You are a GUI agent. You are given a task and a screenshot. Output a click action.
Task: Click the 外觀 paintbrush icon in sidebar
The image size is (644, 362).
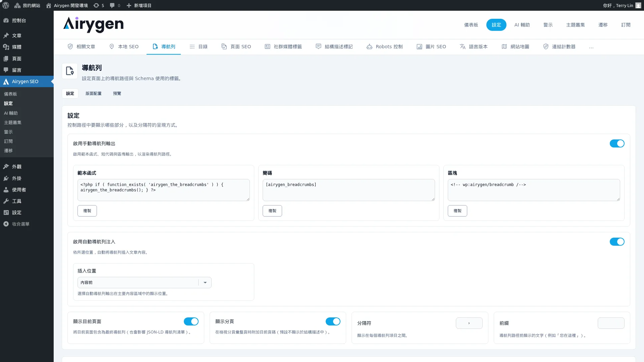[6, 167]
